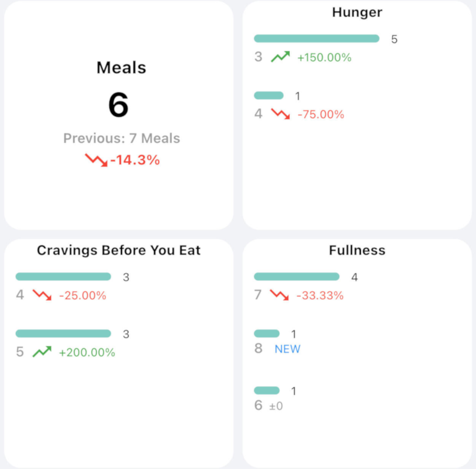The image size is (476, 469).
Task: Click the ±0 change indicator in Fullness
Action: 276,406
